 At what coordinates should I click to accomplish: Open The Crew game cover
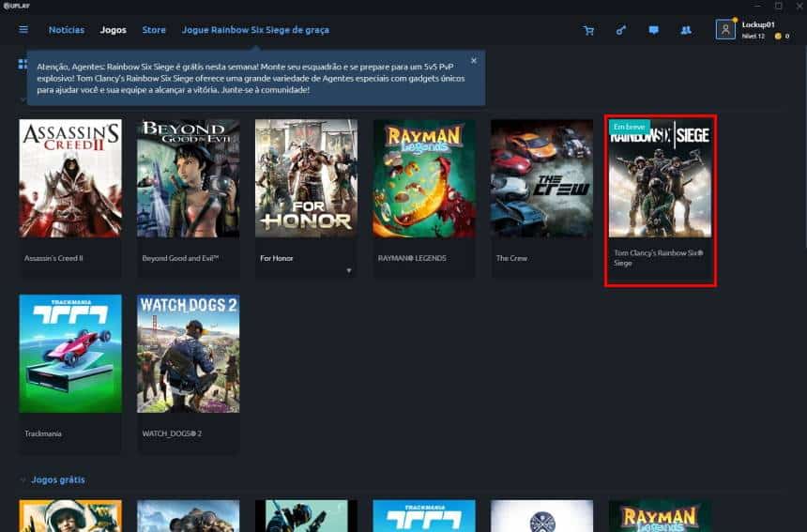pos(542,178)
